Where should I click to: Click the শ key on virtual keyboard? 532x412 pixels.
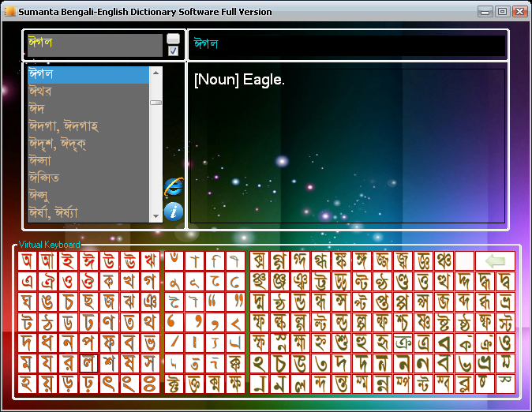(109, 364)
